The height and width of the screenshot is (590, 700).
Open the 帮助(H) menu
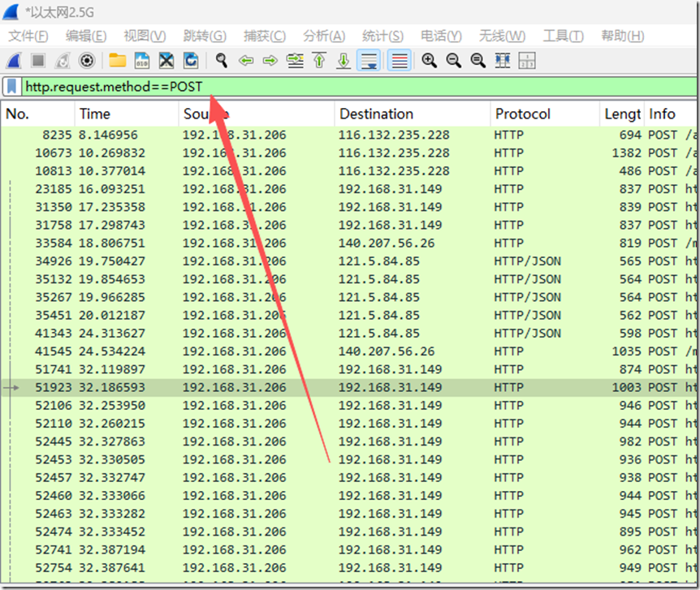coord(622,36)
